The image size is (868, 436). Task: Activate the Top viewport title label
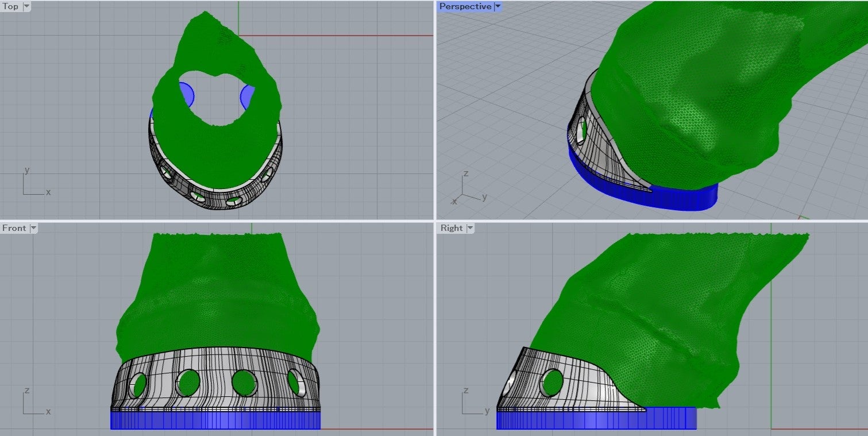(11, 7)
